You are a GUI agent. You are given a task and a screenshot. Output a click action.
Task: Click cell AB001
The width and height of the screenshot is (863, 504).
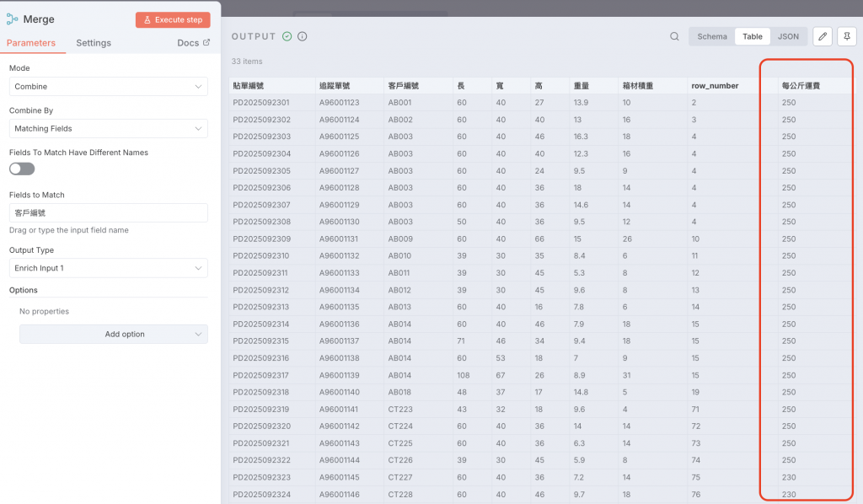click(x=399, y=102)
